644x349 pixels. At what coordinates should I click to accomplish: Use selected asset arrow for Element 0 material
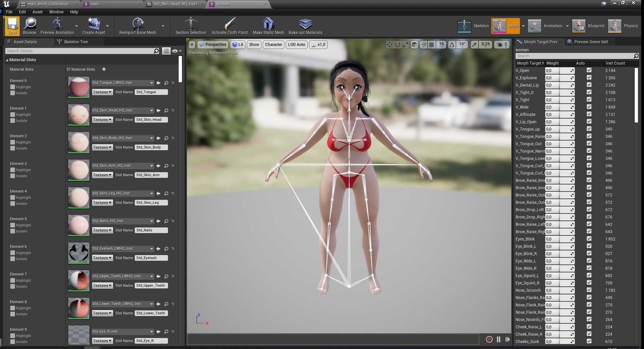point(158,83)
